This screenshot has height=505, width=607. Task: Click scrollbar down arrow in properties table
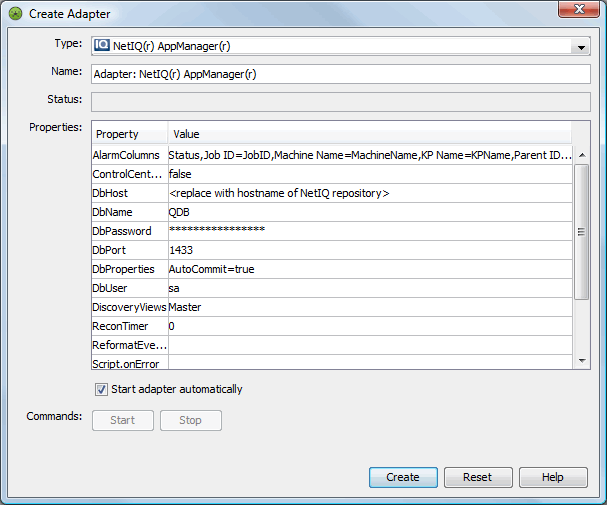coord(581,361)
